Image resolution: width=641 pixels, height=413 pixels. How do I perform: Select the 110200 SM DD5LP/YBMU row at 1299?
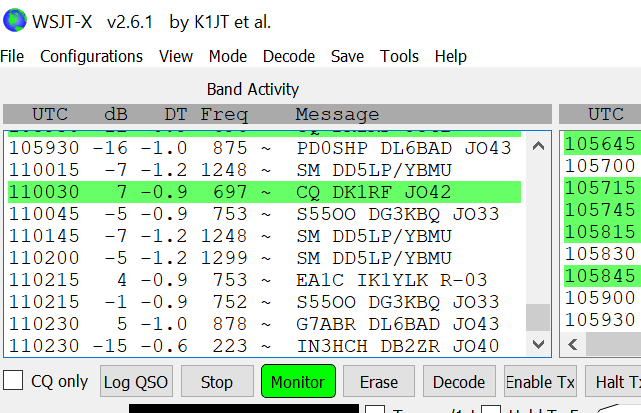264,258
